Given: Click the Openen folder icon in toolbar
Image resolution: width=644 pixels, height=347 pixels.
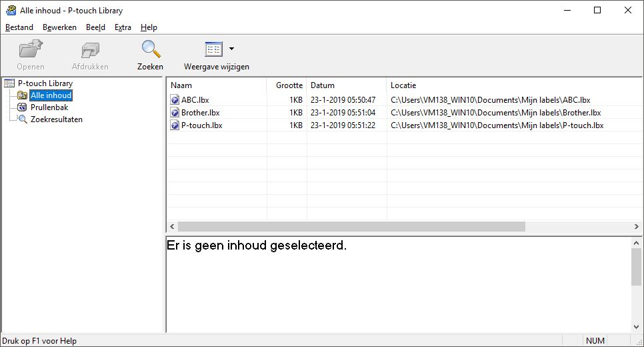Looking at the screenshot, I should click(x=31, y=49).
